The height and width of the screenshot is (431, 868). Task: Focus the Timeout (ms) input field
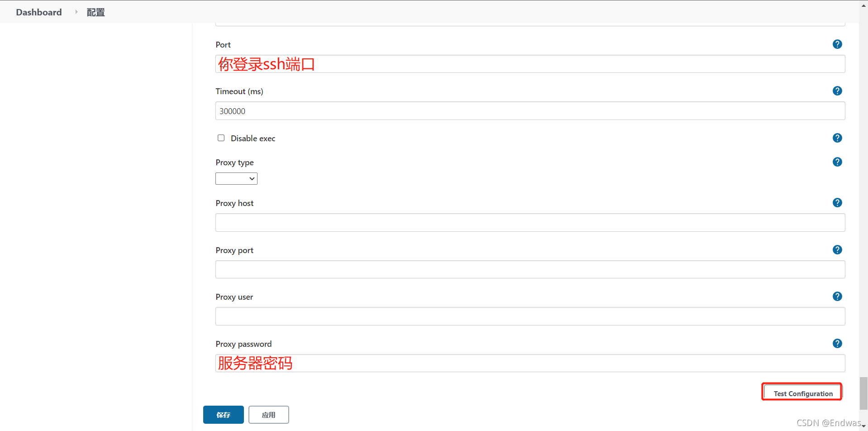coord(530,111)
